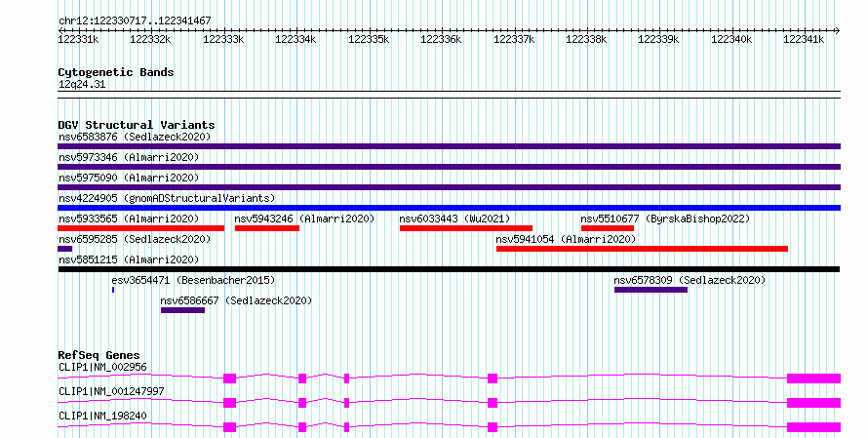Viewport: 868px width, 438px height.
Task: Open nsv5510677 (ByrskaBishop2022) label
Action: 665,219
